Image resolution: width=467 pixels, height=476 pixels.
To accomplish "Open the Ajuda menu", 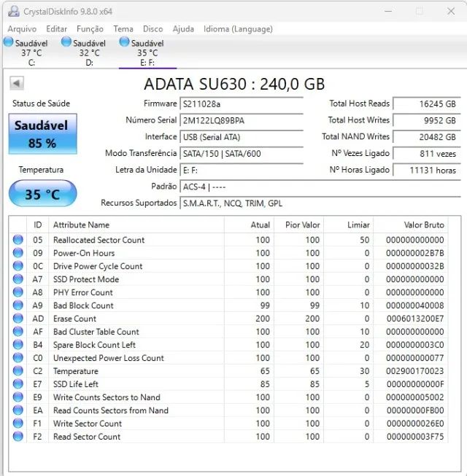I will point(183,29).
